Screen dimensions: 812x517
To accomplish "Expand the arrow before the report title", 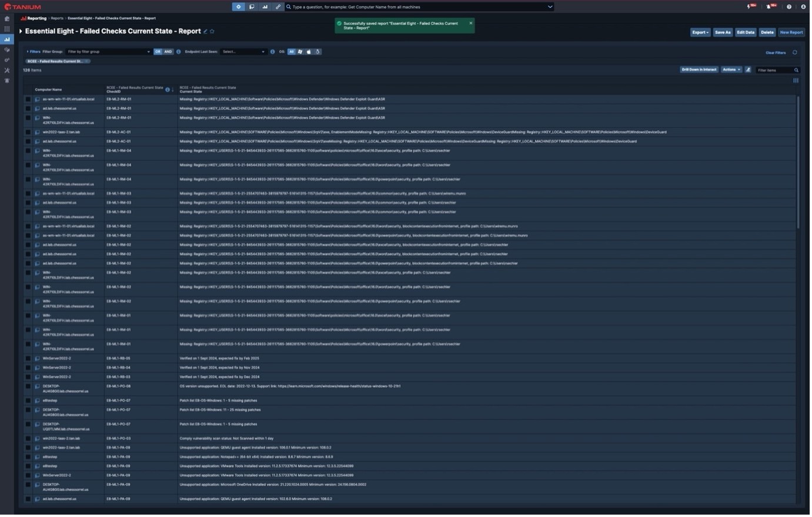I will [x=21, y=32].
